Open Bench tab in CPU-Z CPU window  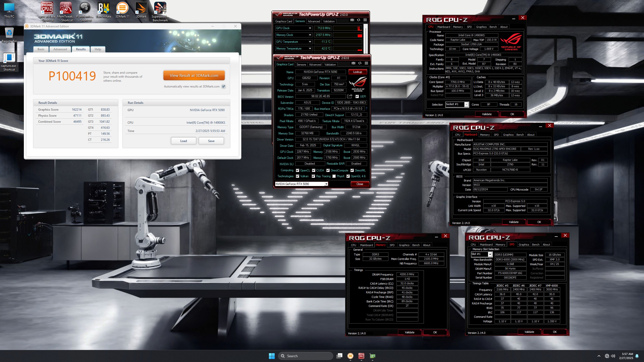point(493,27)
